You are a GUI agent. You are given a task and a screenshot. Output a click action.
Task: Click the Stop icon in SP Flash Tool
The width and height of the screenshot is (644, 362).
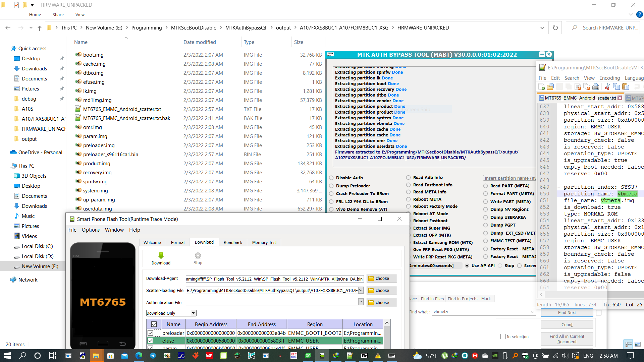coord(198,255)
